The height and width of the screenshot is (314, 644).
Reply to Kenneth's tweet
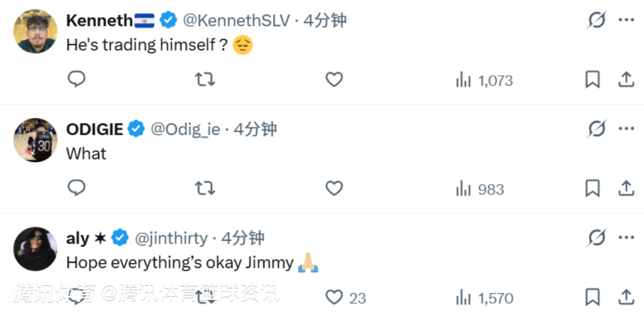coord(76,79)
